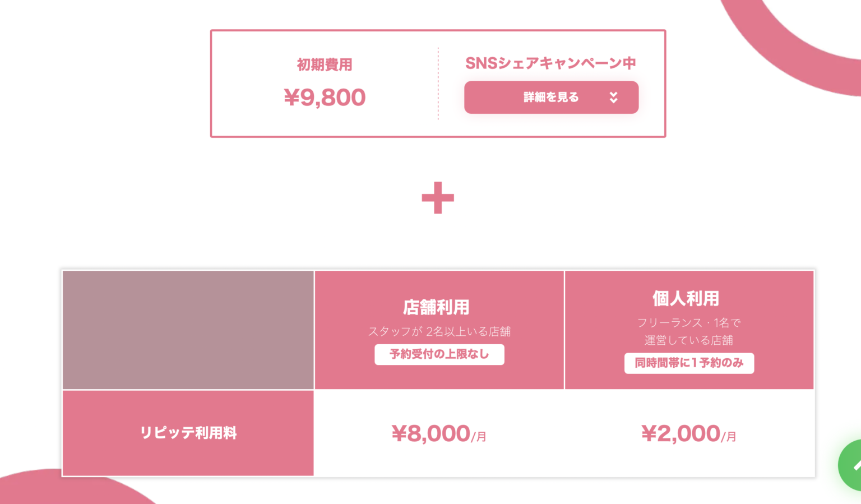The width and height of the screenshot is (861, 504).
Task: Click the 予約受付の上限なし badge
Action: coord(439,354)
